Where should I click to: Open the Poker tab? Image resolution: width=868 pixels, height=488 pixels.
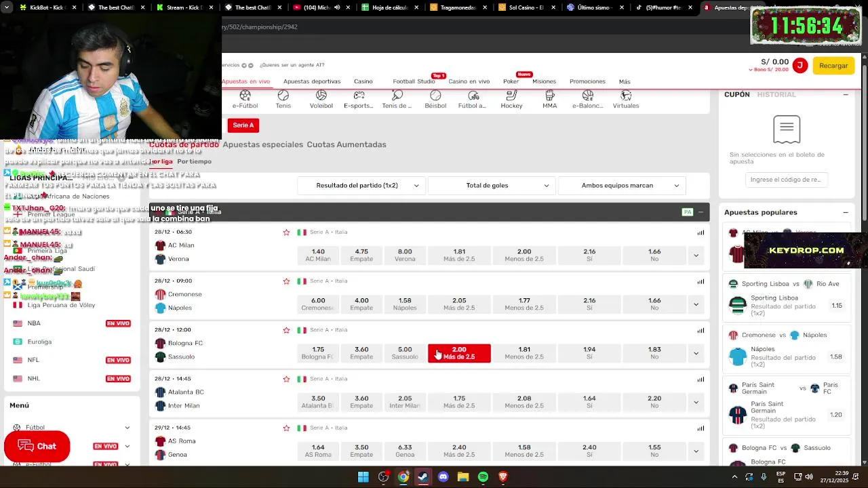coord(511,81)
